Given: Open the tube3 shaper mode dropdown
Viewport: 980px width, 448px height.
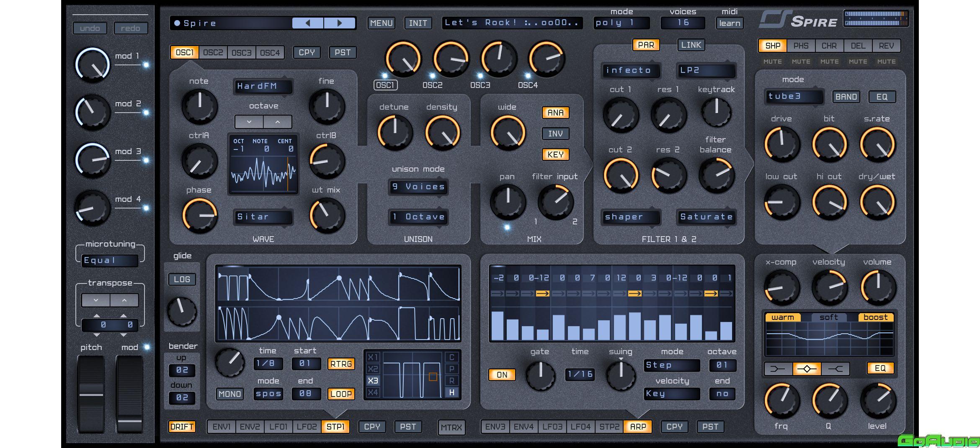Looking at the screenshot, I should click(x=794, y=96).
